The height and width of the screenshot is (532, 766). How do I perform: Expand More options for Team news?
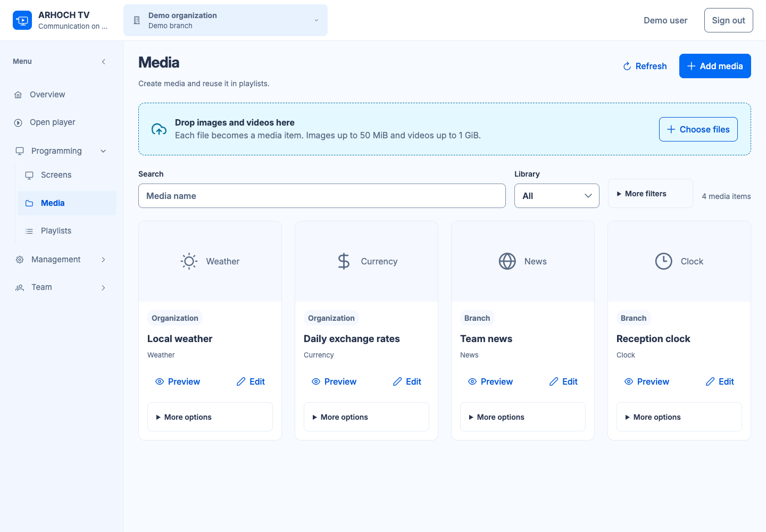(523, 417)
